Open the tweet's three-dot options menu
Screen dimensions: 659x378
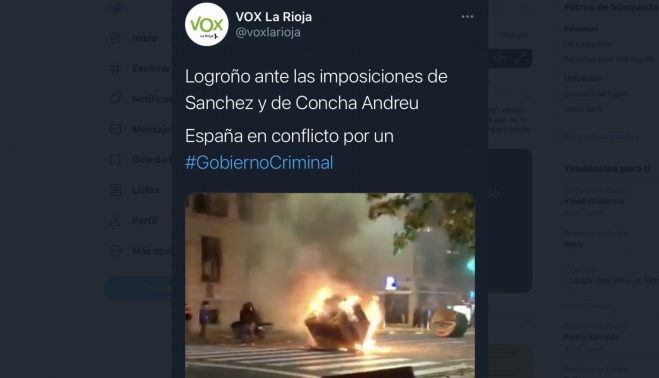(x=467, y=17)
